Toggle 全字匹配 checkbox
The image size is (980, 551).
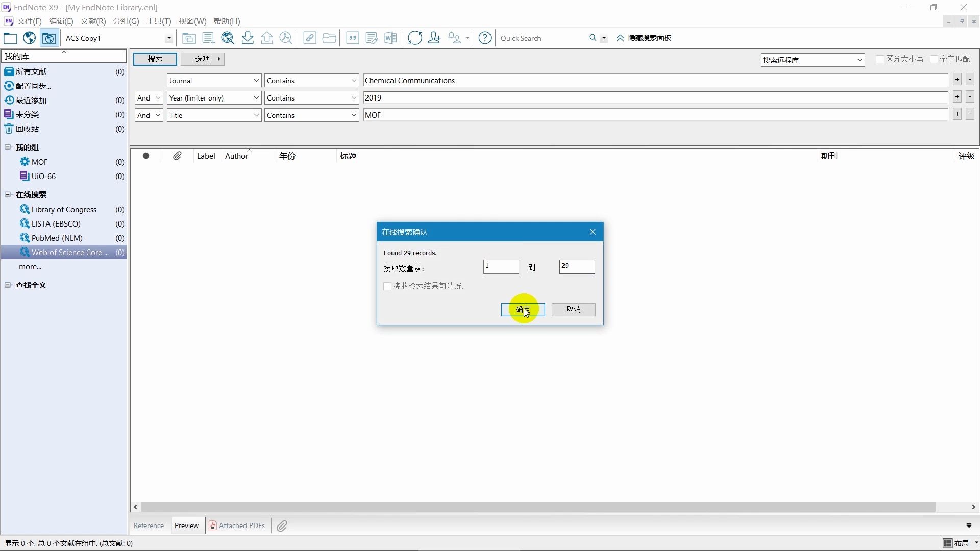[x=935, y=59]
